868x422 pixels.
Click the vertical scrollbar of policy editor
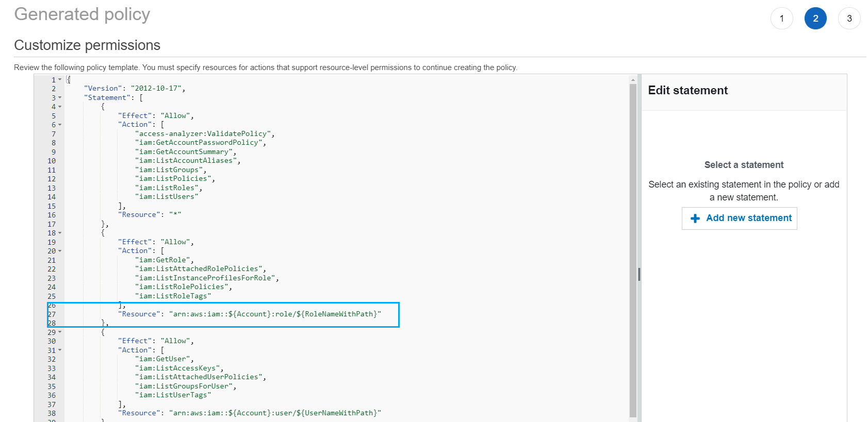633,247
